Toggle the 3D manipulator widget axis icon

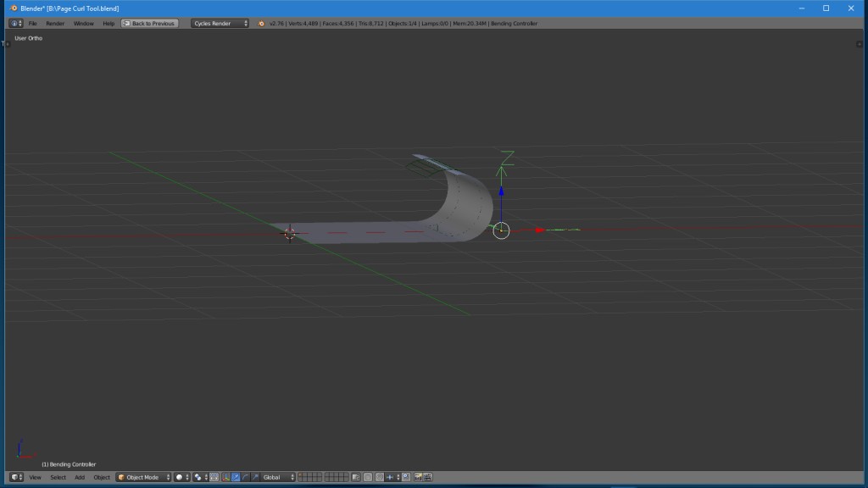coord(224,476)
